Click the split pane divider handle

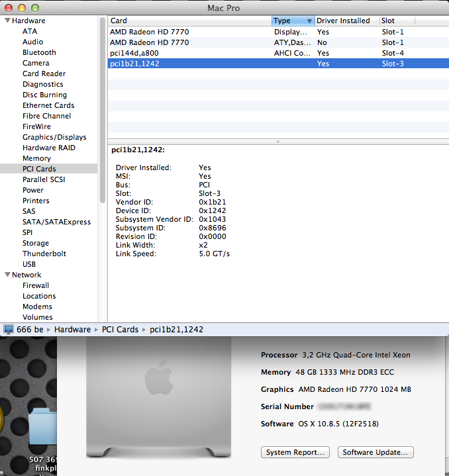click(x=278, y=142)
